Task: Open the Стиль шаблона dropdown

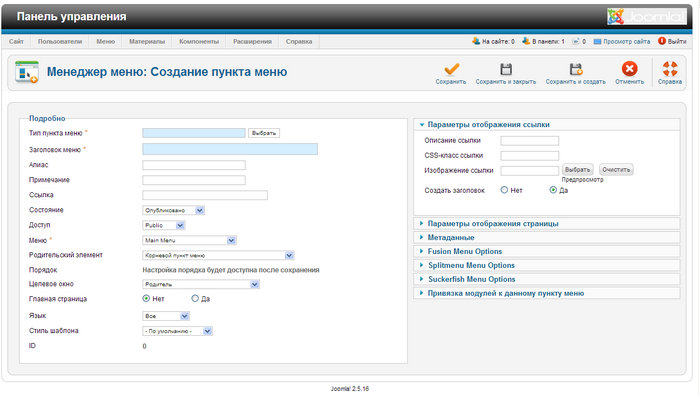Action: pyautogui.click(x=177, y=331)
